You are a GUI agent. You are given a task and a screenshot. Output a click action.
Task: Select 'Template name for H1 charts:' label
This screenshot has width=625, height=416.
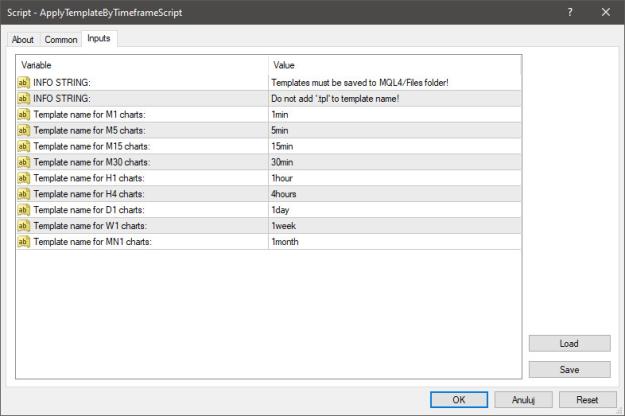pos(89,178)
